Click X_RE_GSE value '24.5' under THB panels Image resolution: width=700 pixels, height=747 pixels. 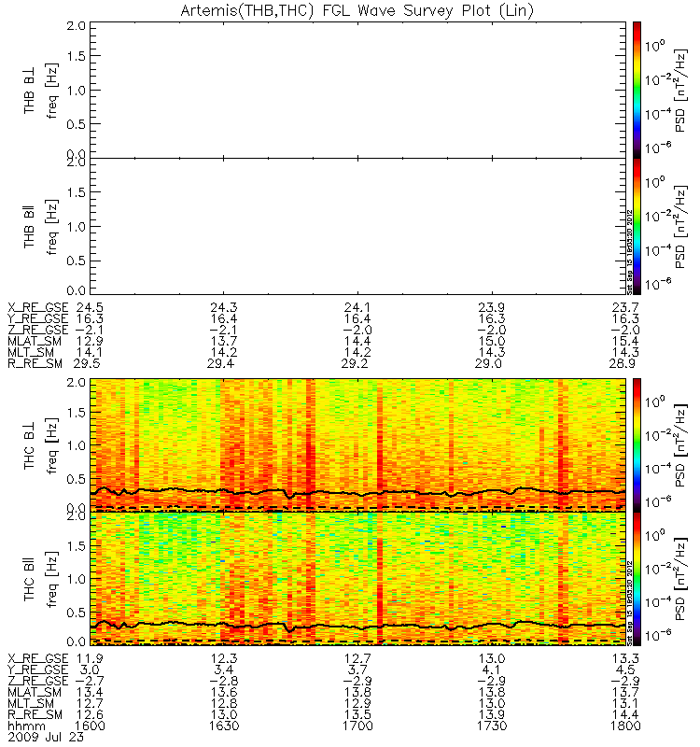[x=90, y=307]
